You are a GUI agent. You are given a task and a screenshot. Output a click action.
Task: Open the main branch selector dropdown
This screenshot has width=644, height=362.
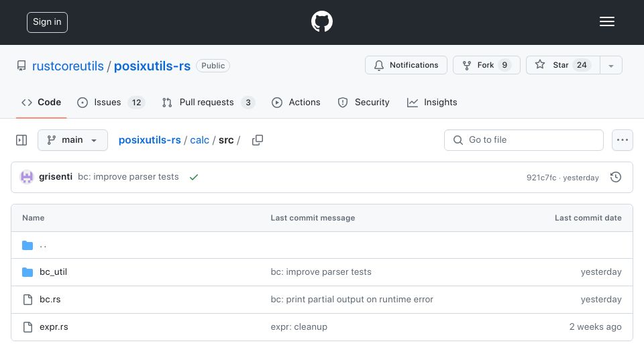click(x=72, y=140)
